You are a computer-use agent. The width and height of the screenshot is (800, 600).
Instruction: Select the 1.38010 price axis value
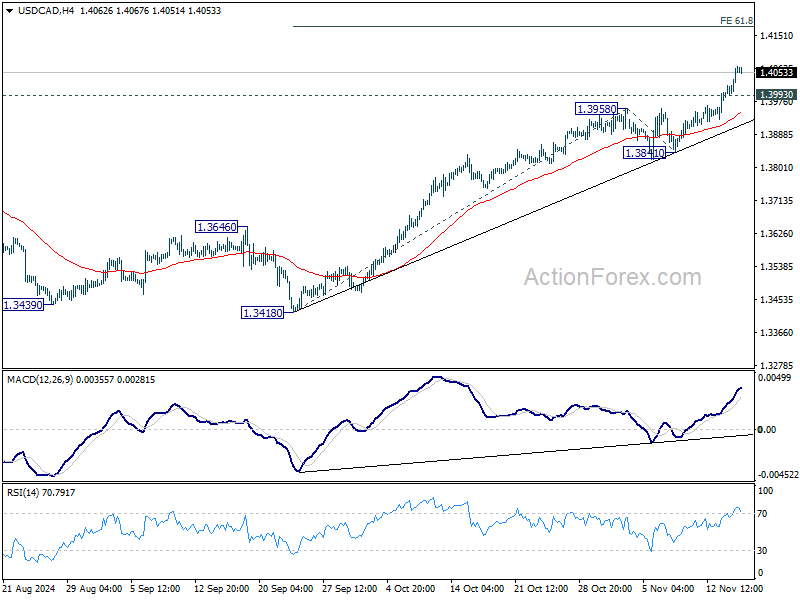tap(777, 168)
